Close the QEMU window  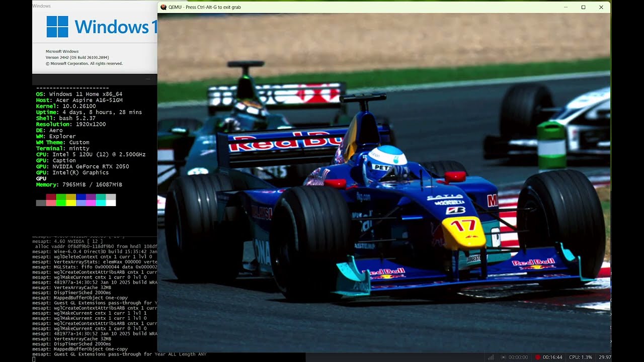[601, 7]
